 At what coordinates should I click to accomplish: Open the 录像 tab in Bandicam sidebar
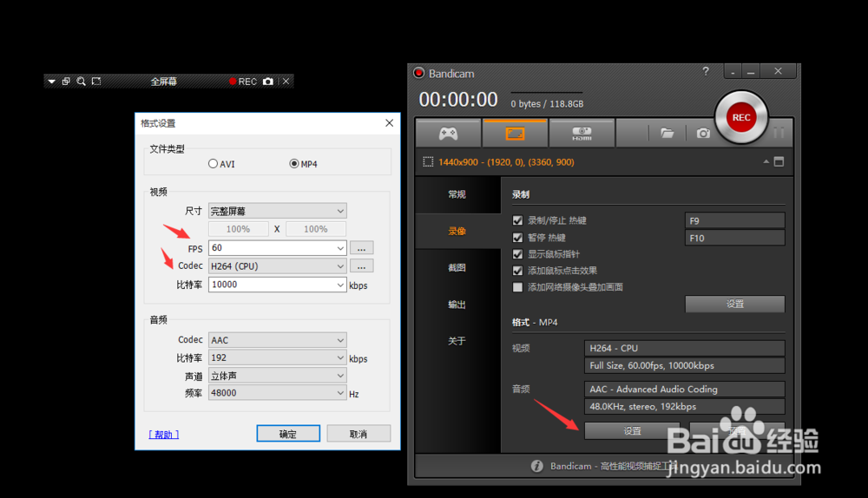pos(457,232)
